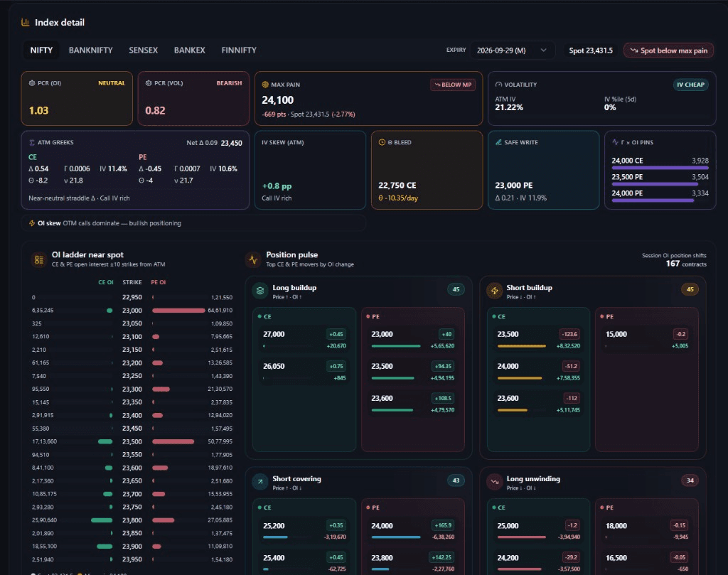Click the Volatility gauge icon
The height and width of the screenshot is (575, 728).
(498, 85)
